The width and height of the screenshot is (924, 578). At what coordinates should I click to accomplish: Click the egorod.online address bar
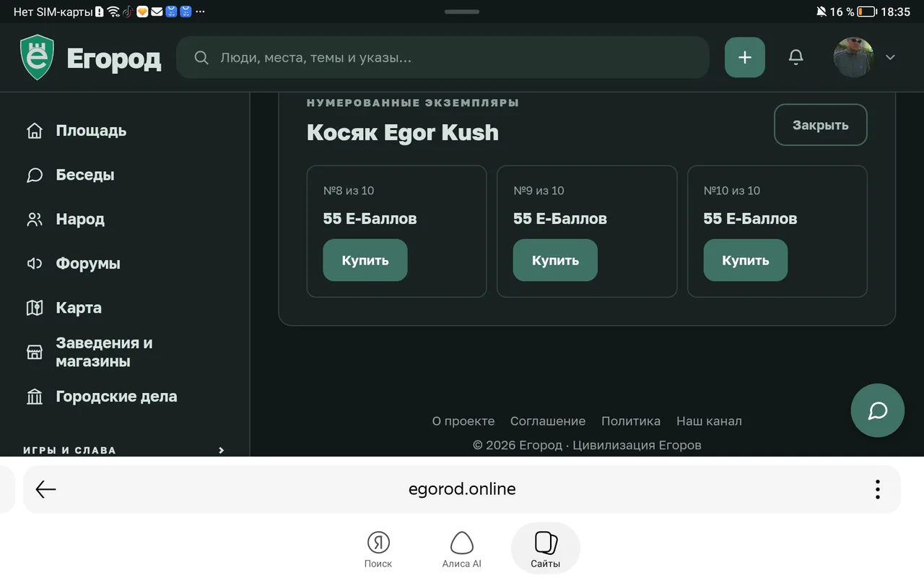coord(462,489)
